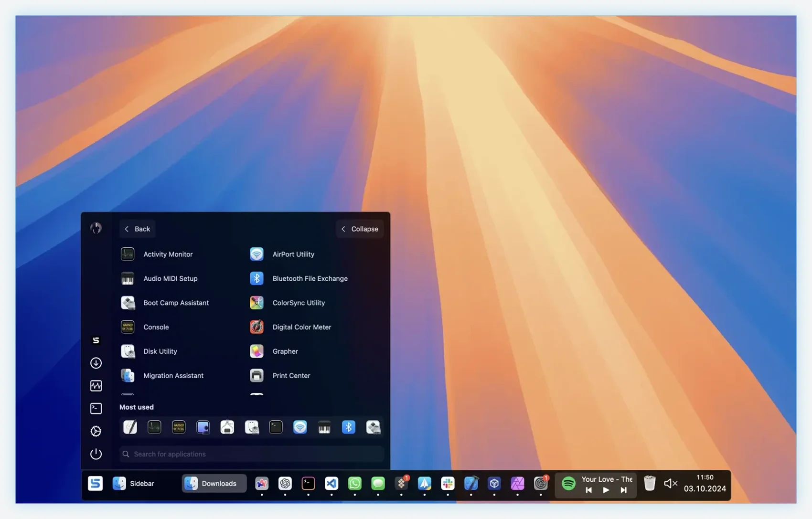Focus the Search for applications field
Viewport: 812px width, 519px height.
point(252,455)
